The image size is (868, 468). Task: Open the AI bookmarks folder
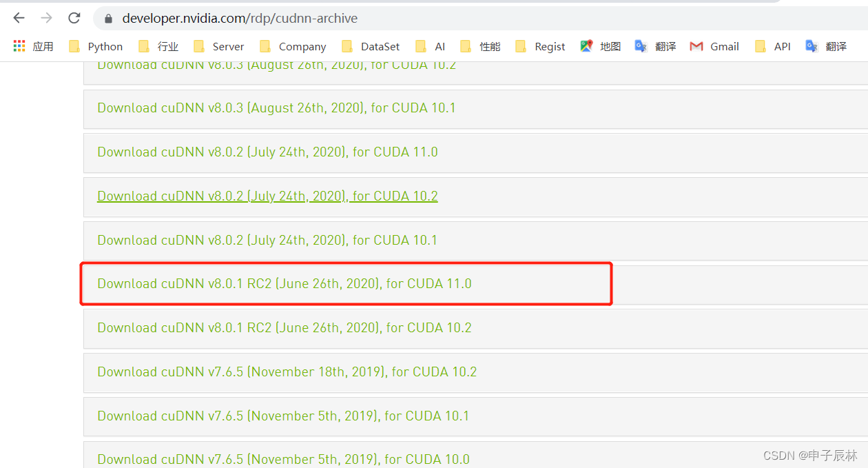click(431, 46)
